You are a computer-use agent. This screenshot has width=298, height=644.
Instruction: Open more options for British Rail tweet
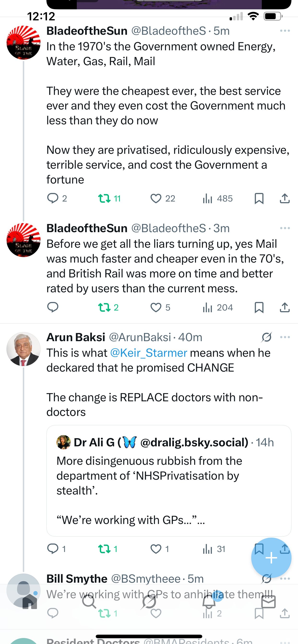(x=285, y=228)
